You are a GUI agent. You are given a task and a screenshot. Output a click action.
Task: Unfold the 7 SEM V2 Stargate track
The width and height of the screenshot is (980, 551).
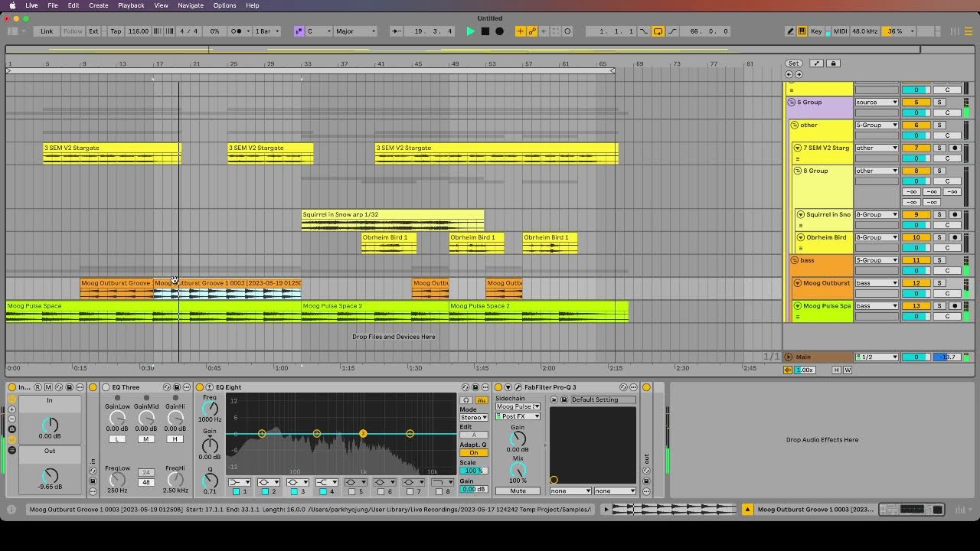pos(797,148)
